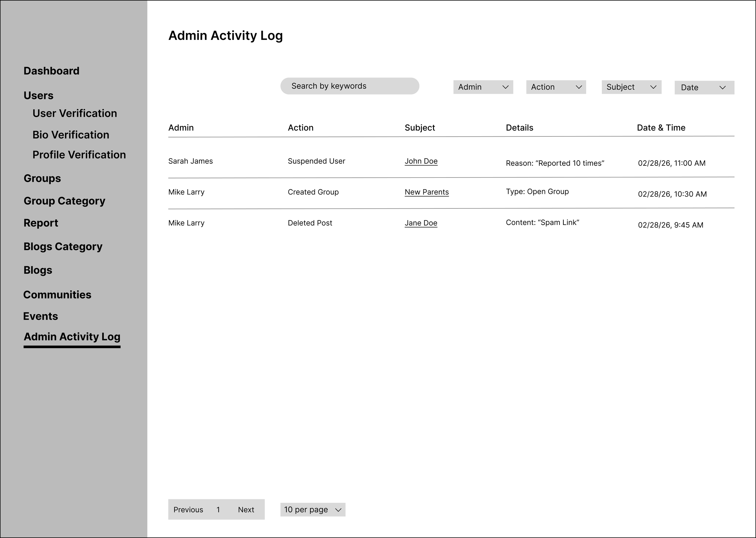Select page number 1

pyautogui.click(x=218, y=510)
